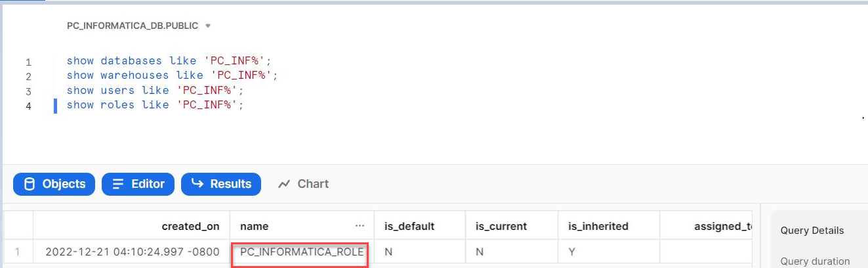Open the name column options menu

pyautogui.click(x=360, y=226)
